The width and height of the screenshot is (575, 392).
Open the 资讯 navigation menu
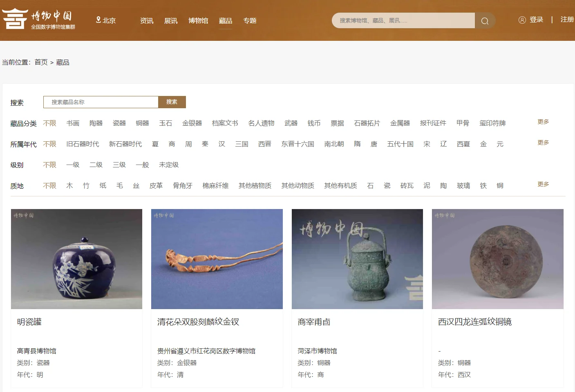coord(147,20)
